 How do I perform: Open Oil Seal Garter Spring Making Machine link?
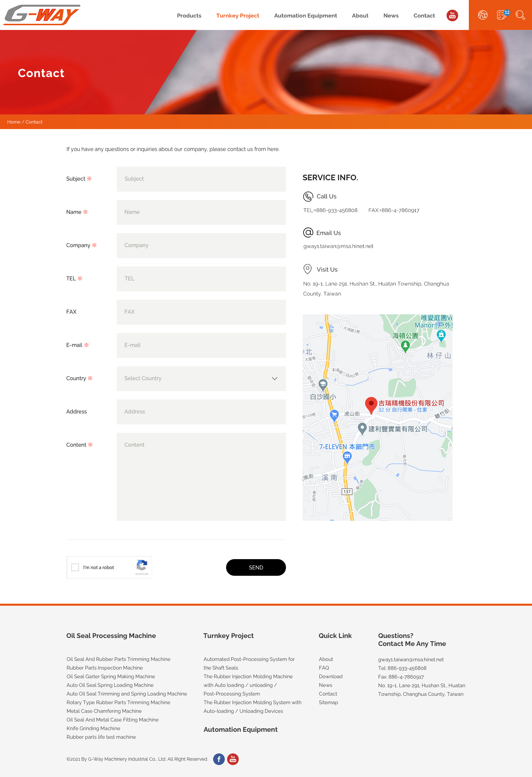[111, 676]
